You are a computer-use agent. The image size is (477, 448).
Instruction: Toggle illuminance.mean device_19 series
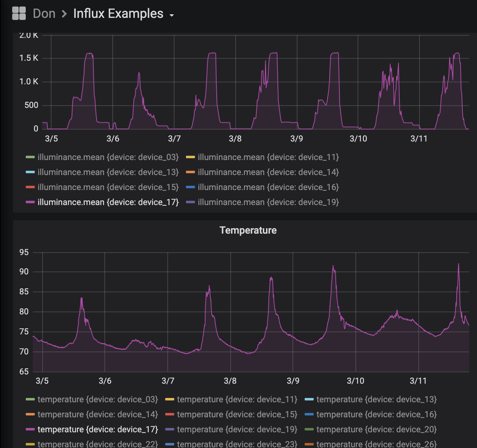pyautogui.click(x=268, y=202)
